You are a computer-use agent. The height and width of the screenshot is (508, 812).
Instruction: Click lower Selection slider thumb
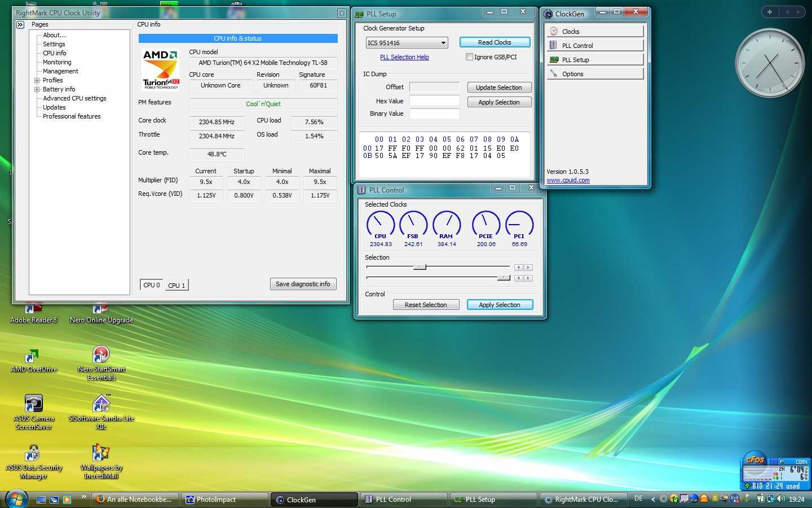[504, 278]
